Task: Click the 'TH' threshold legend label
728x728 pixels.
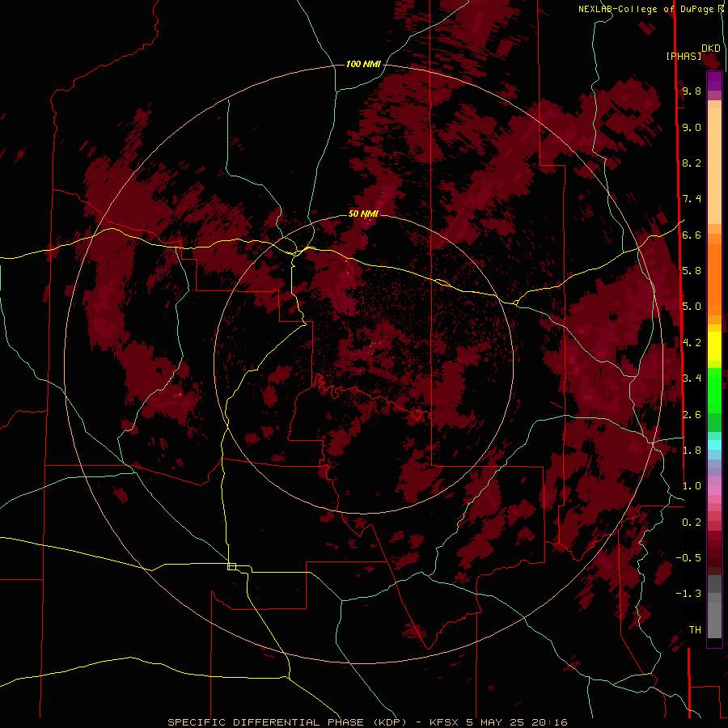Action: tap(695, 630)
